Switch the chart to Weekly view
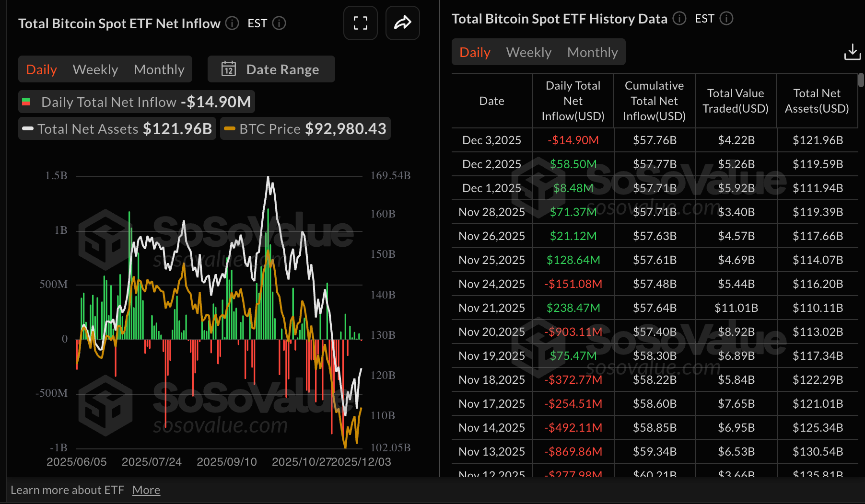The width and height of the screenshot is (865, 504). 95,69
